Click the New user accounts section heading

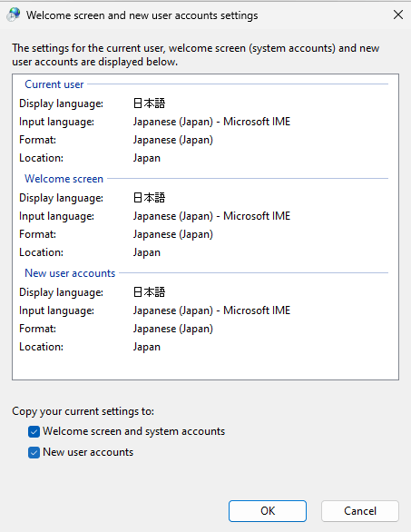pyautogui.click(x=70, y=272)
